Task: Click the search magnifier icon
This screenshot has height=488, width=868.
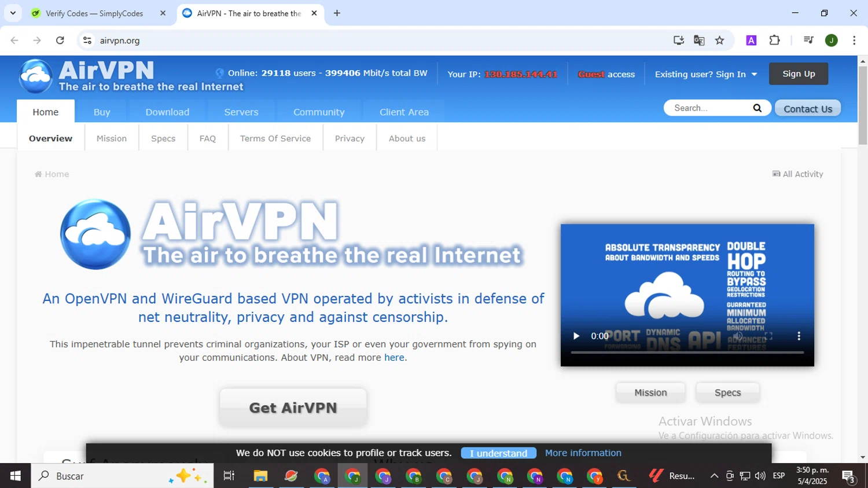Action: (757, 108)
